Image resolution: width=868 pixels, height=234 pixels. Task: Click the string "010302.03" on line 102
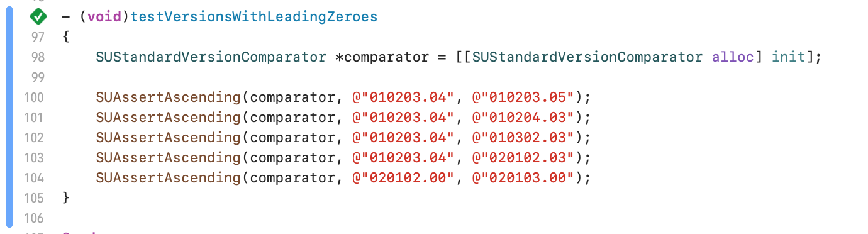click(x=523, y=138)
